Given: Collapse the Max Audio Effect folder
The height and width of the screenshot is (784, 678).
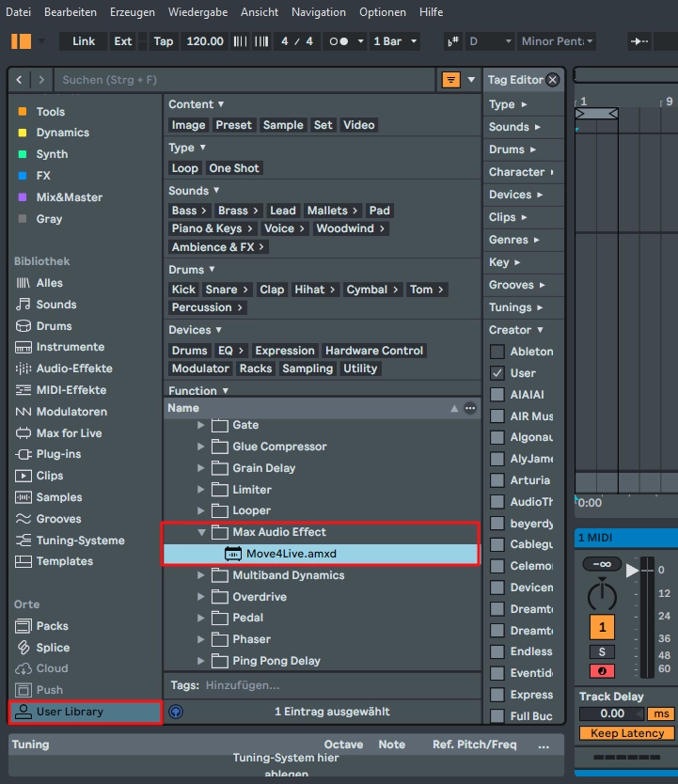Looking at the screenshot, I should click(x=201, y=532).
